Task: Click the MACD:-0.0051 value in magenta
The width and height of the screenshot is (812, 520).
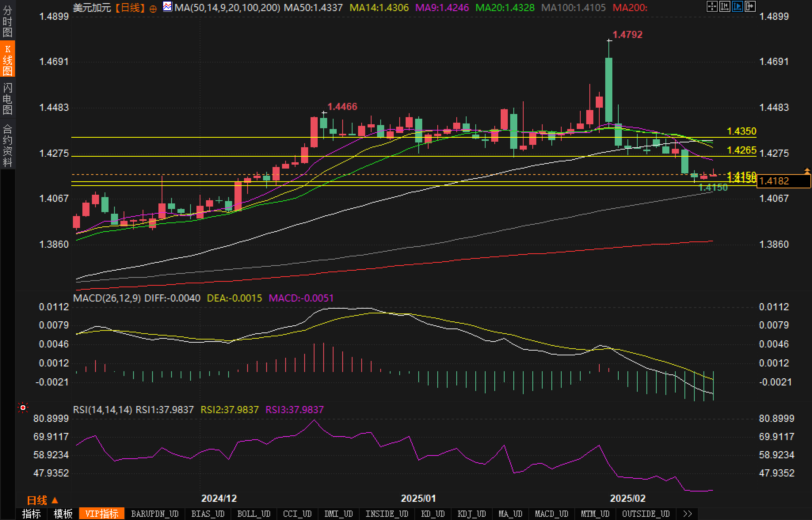Action: pyautogui.click(x=301, y=298)
